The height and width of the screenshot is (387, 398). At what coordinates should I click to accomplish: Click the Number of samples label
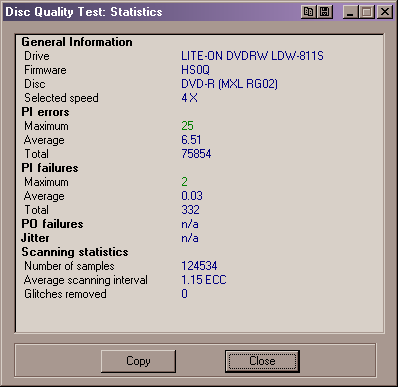point(69,266)
